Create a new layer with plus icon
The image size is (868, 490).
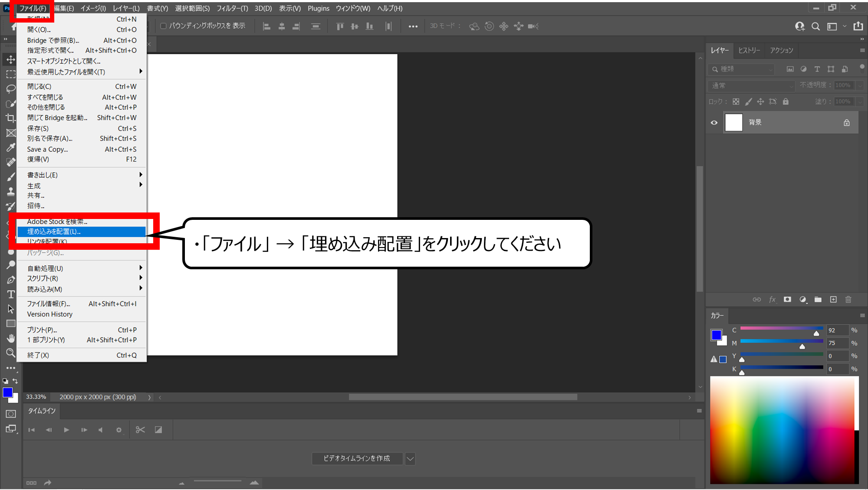click(833, 299)
